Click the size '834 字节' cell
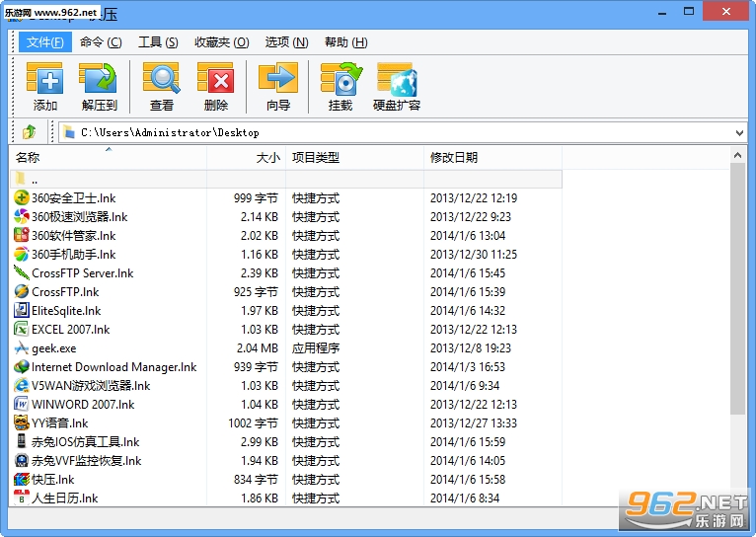 [256, 480]
